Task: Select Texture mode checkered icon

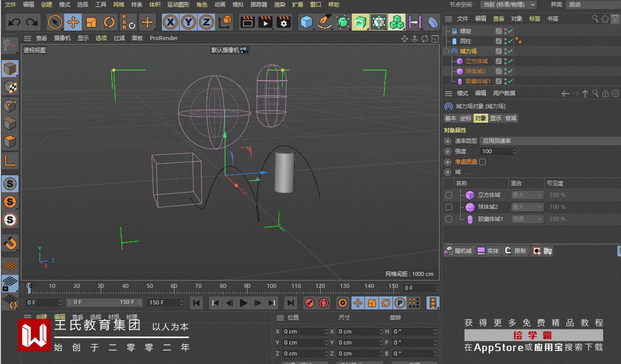Action: pyautogui.click(x=10, y=87)
